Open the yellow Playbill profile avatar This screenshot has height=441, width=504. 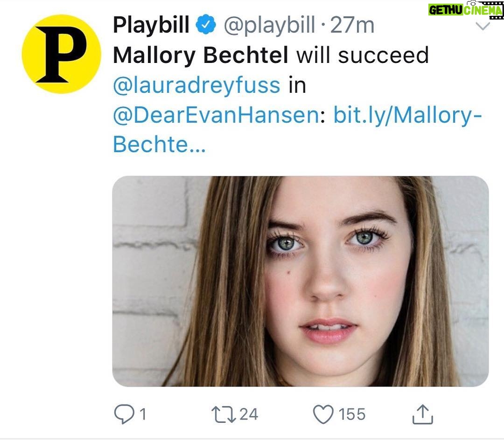61,54
